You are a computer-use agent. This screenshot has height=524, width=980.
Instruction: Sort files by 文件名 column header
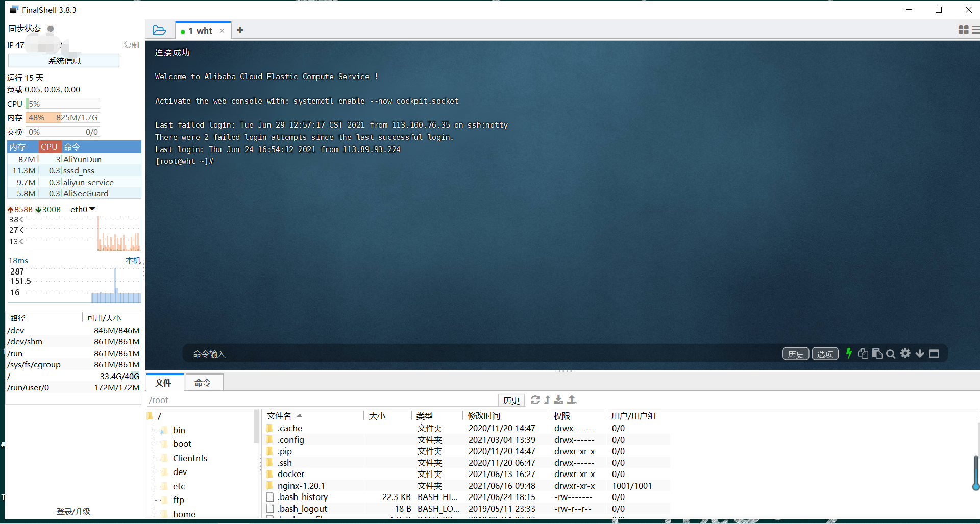point(313,416)
